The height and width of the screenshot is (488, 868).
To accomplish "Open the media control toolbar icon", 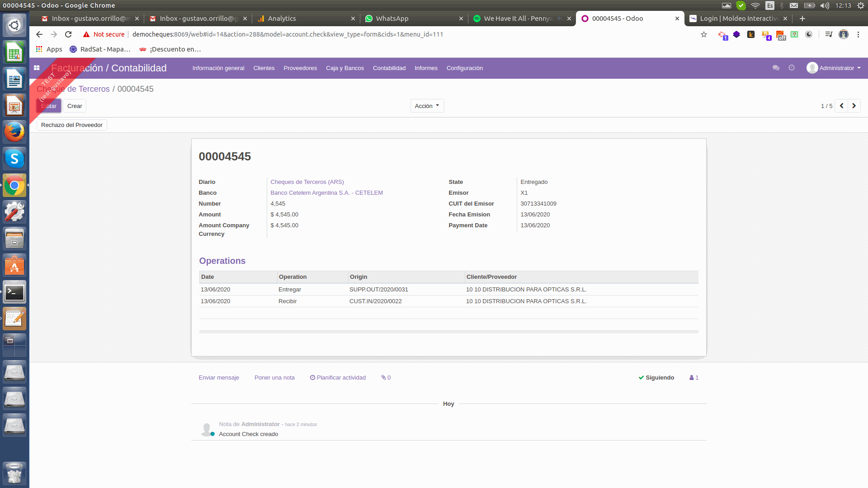I will pyautogui.click(x=829, y=34).
